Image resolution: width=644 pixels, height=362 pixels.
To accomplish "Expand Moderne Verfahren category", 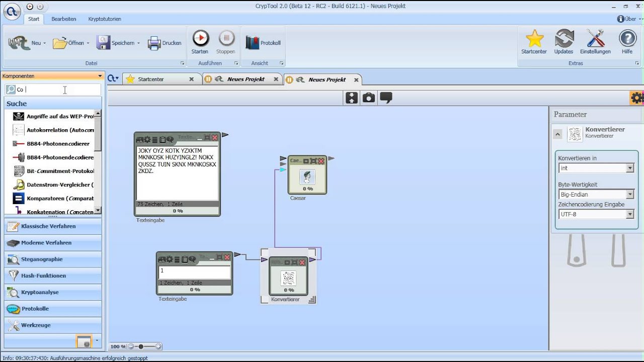I will pyautogui.click(x=53, y=243).
